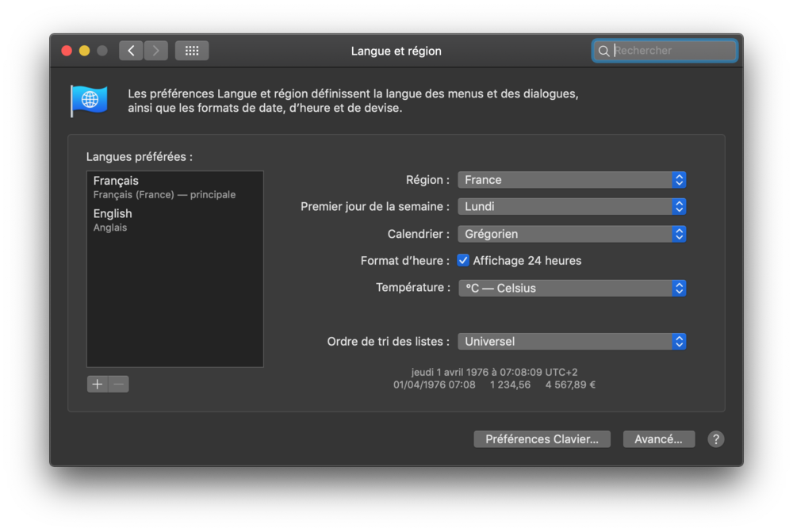Click the Avancé button
Image resolution: width=793 pixels, height=532 pixels.
click(x=658, y=438)
